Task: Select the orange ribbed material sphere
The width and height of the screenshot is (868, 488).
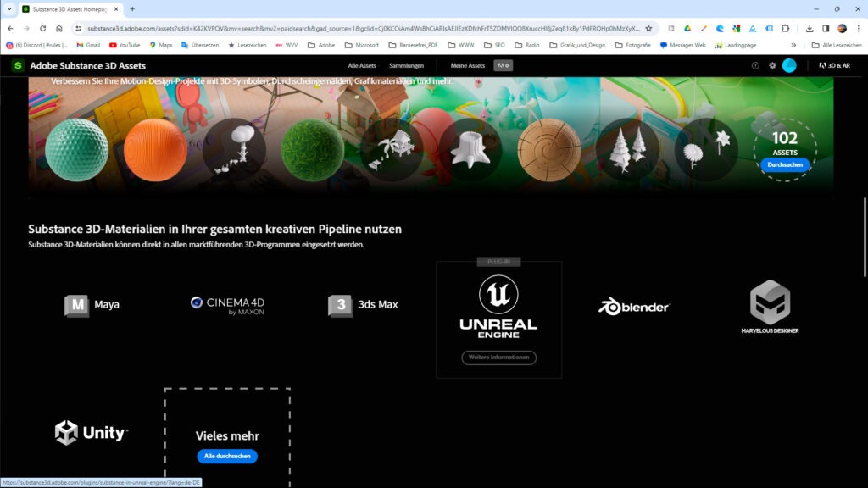Action: [156, 150]
